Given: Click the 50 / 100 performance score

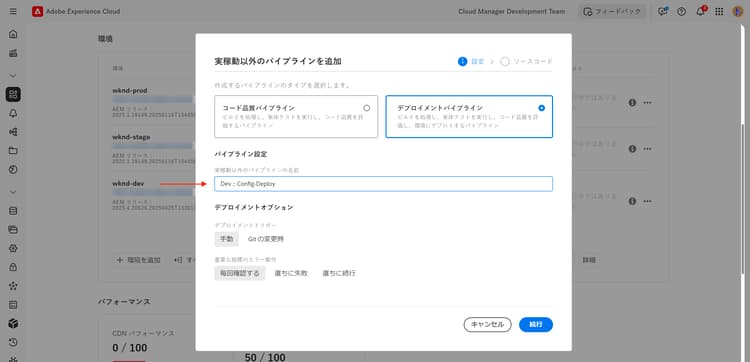Looking at the screenshot, I should 265,357.
